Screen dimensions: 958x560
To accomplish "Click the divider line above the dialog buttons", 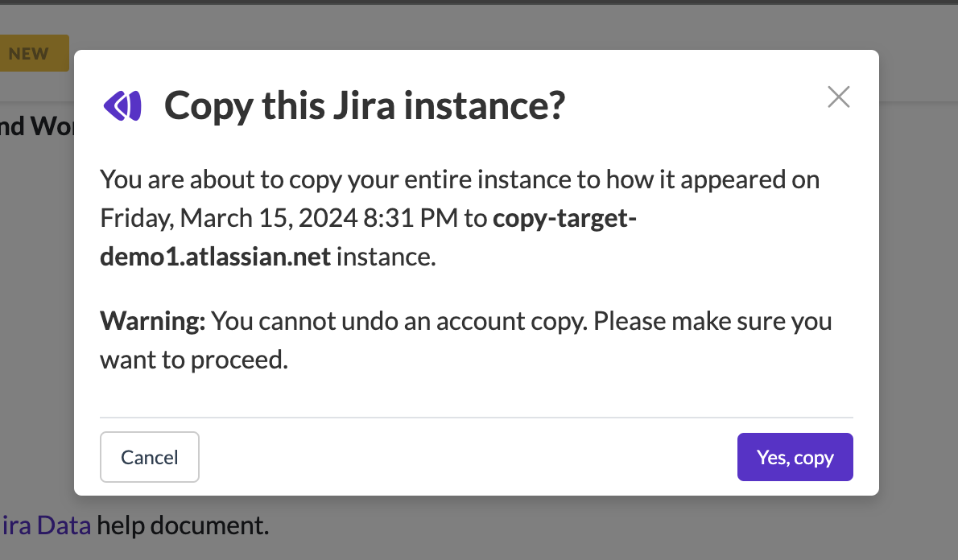I will pos(476,416).
